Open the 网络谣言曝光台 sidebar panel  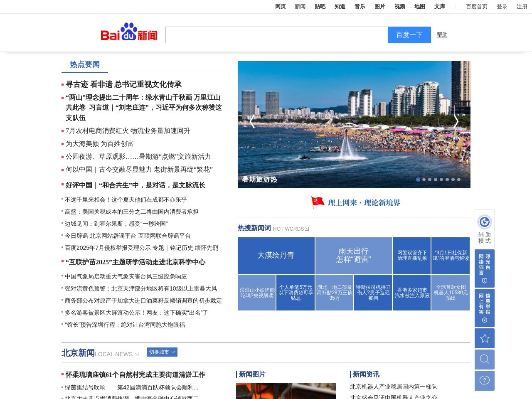point(485,268)
